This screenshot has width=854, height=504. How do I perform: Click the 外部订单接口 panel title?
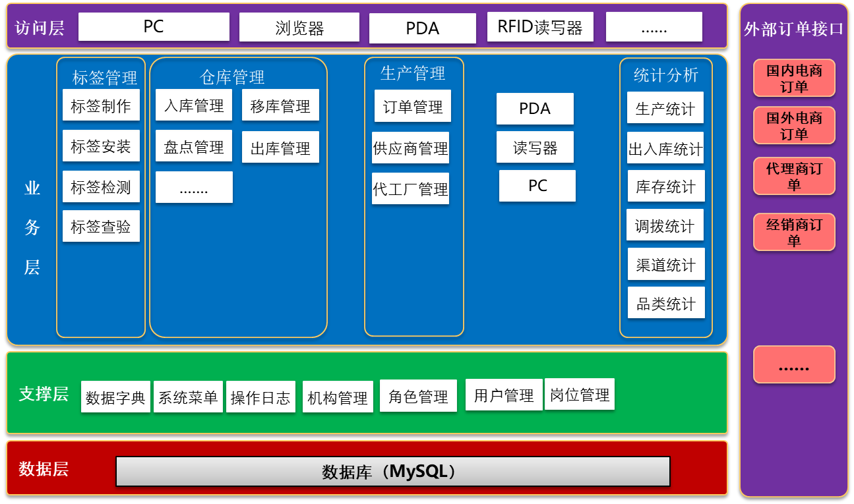point(794,30)
